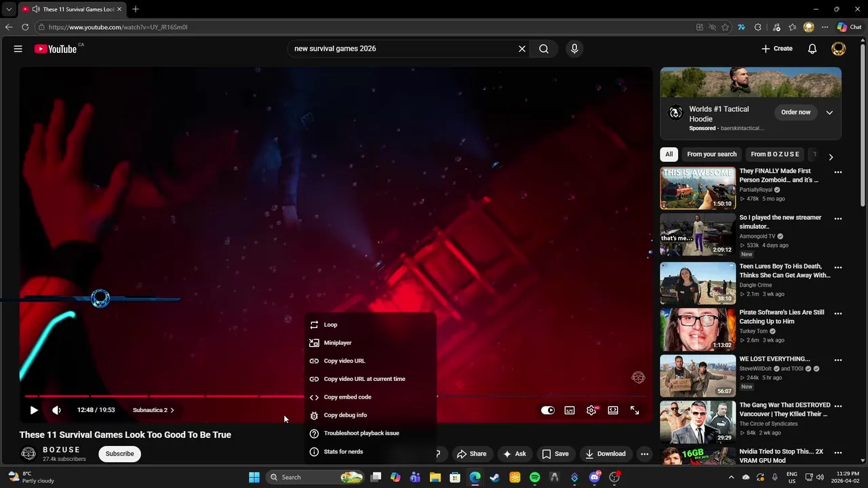The image size is (868, 488).
Task: Choose Copy embed code
Action: coord(370,397)
